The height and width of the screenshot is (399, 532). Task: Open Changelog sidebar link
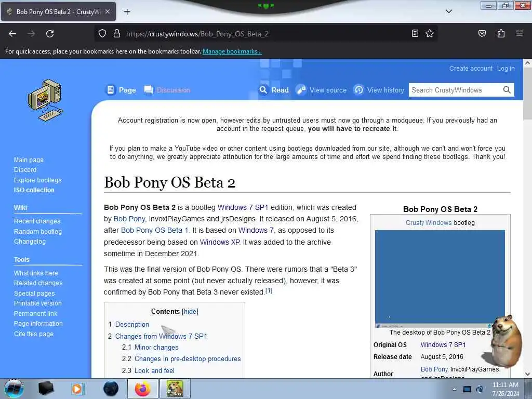pos(30,242)
